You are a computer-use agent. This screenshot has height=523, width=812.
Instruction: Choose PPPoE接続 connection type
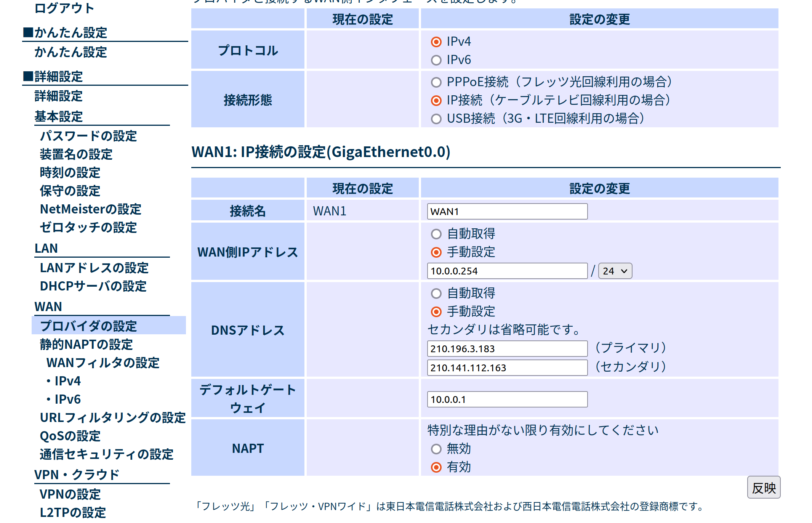pos(436,82)
